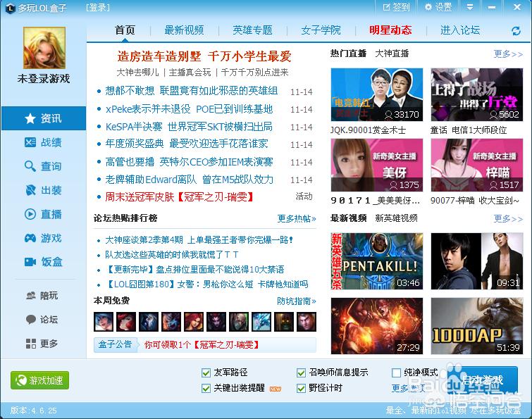
Task: Switch to the 进入论坛 tab
Action: click(x=460, y=30)
